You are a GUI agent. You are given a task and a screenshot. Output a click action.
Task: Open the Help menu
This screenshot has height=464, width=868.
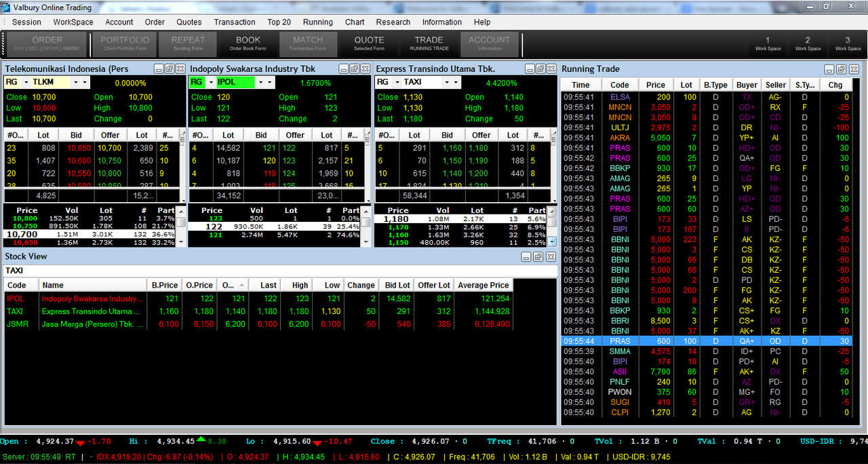pyautogui.click(x=482, y=22)
